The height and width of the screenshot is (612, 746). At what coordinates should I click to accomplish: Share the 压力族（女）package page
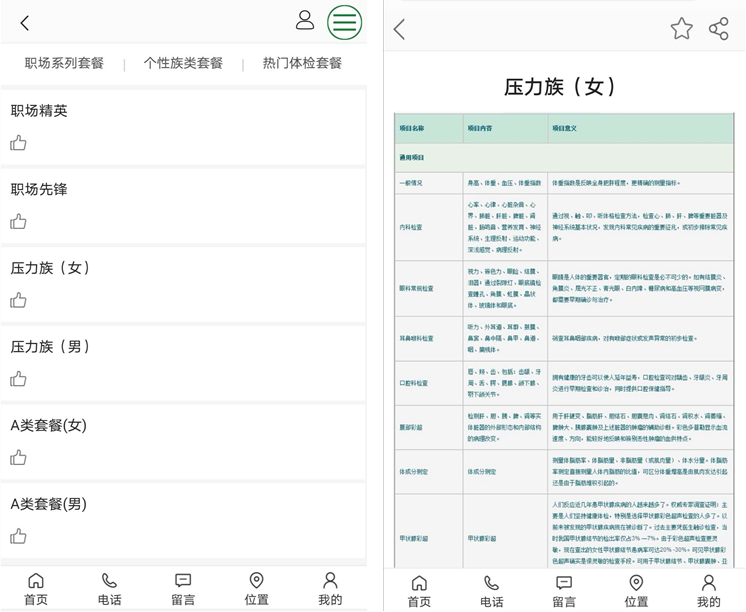[x=718, y=29]
